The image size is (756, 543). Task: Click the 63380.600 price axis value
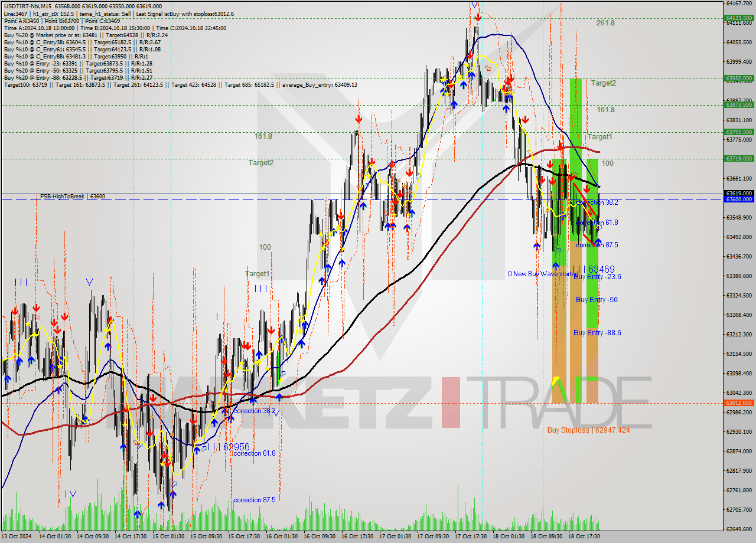click(738, 276)
